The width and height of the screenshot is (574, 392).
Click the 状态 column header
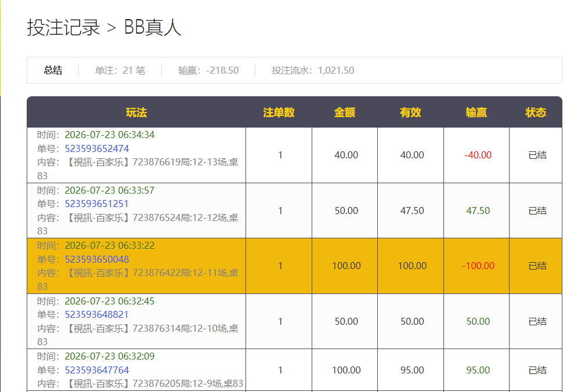(536, 112)
